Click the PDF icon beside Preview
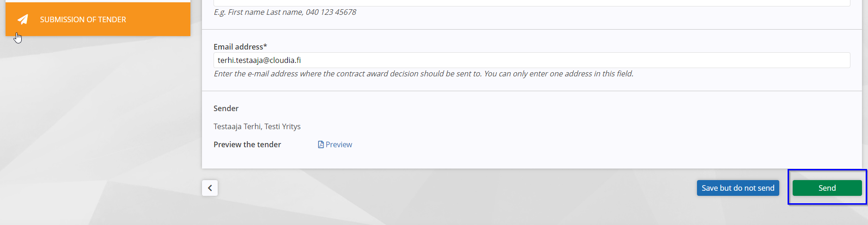Viewport: 868px width, 225px height. click(321, 144)
